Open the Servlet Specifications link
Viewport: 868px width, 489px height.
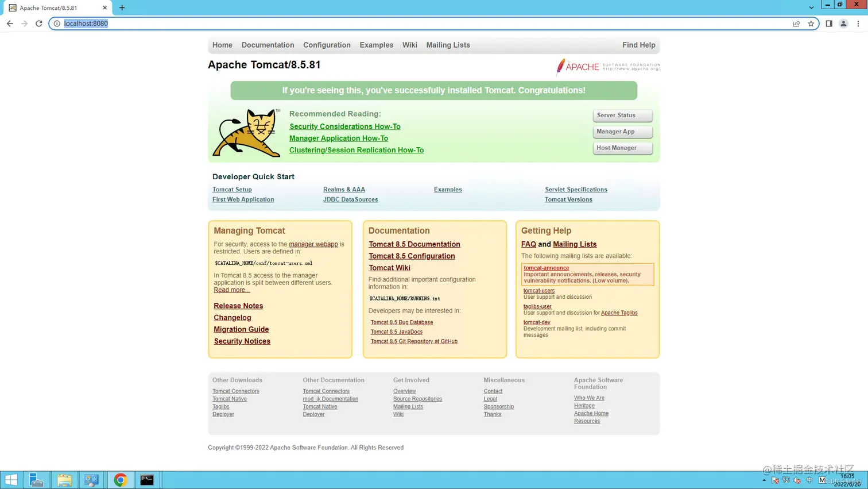pyautogui.click(x=576, y=190)
